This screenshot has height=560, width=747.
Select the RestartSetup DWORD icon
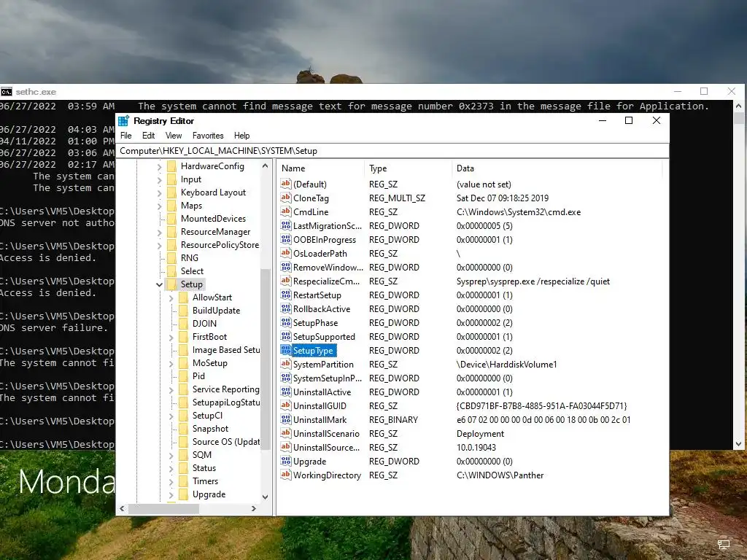286,295
